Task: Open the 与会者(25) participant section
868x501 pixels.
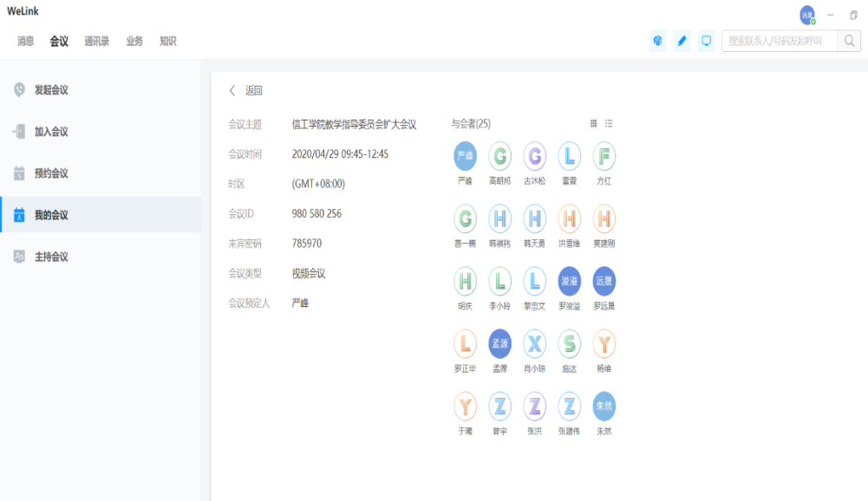Action: point(470,122)
